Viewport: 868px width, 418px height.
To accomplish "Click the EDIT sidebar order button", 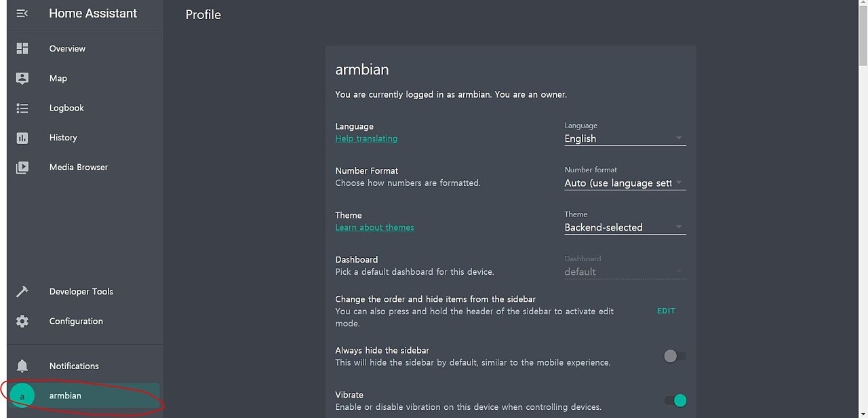I will pyautogui.click(x=666, y=311).
